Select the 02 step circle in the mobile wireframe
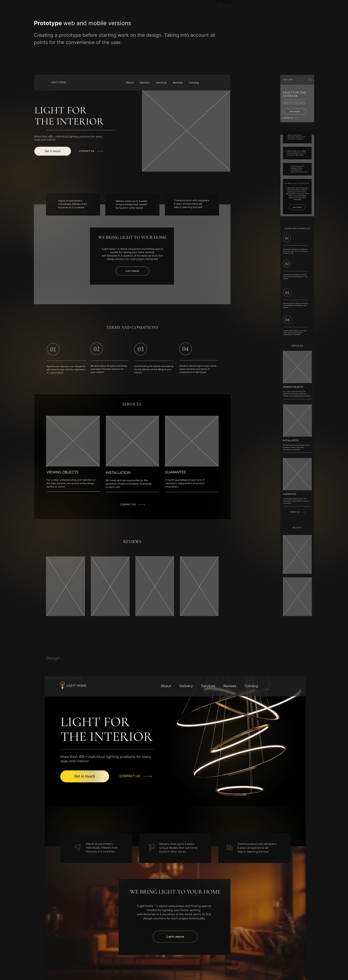348x980 pixels. [287, 264]
